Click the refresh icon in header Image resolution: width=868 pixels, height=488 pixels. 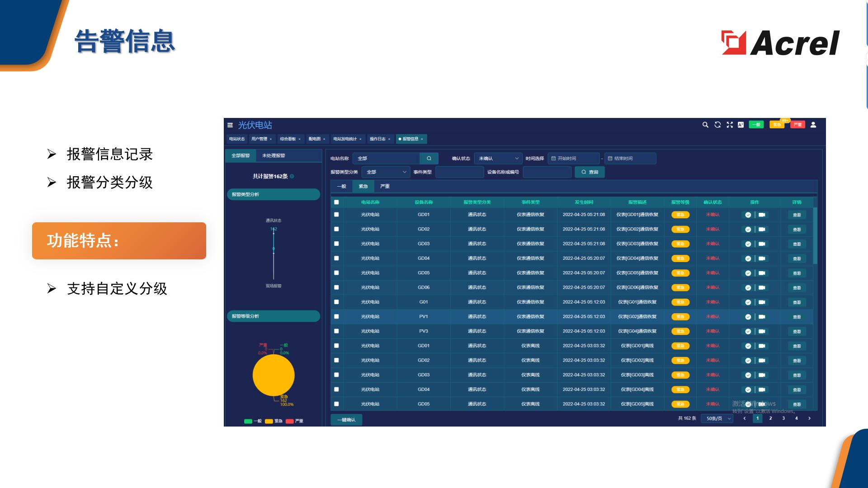click(717, 125)
